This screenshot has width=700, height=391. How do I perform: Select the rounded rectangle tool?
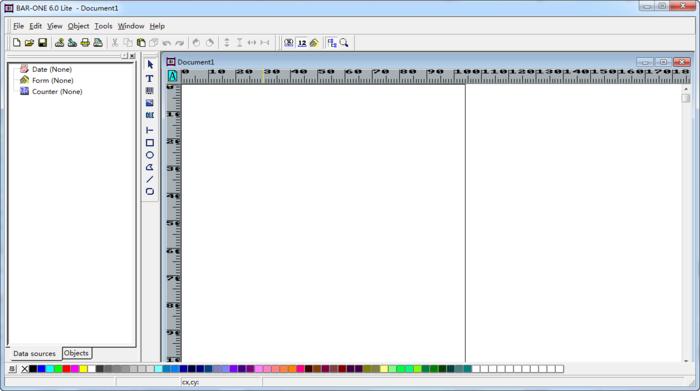click(150, 191)
